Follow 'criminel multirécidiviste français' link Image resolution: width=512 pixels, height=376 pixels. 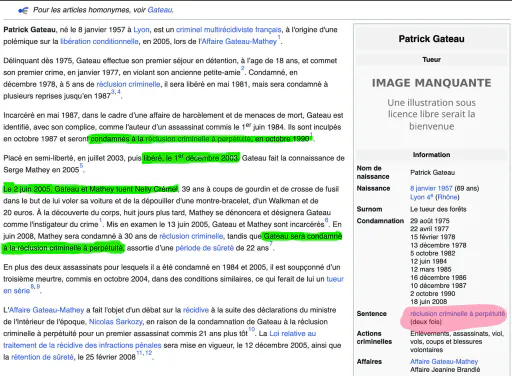click(x=228, y=30)
